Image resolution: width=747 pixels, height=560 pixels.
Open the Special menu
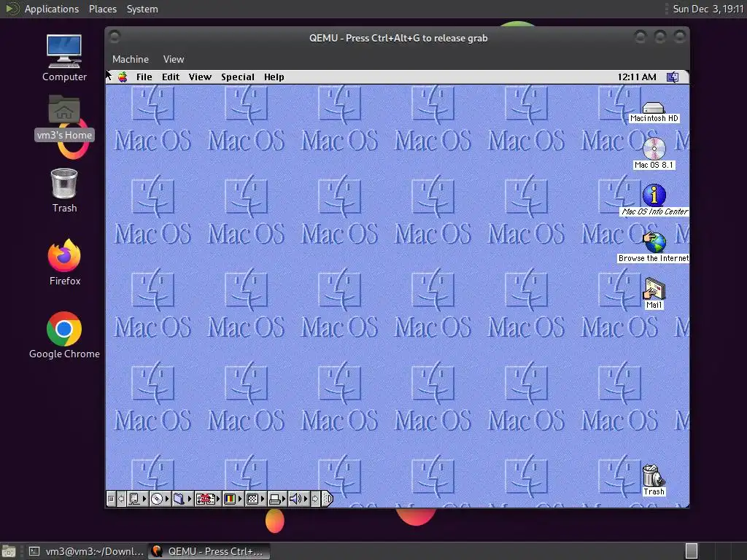pos(238,77)
